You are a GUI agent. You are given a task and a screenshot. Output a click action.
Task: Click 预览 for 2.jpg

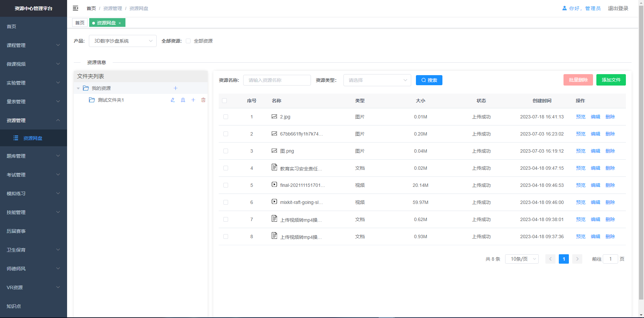[581, 117]
